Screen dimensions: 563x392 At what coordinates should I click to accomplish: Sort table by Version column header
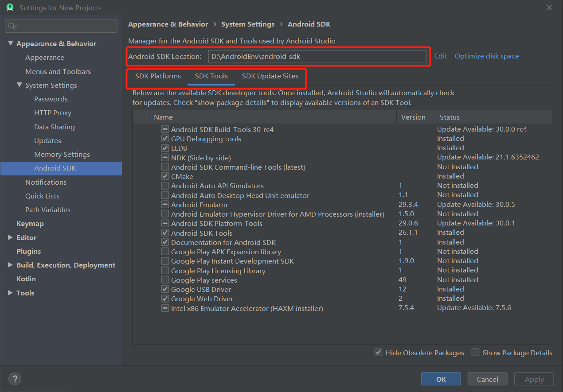pyautogui.click(x=415, y=117)
